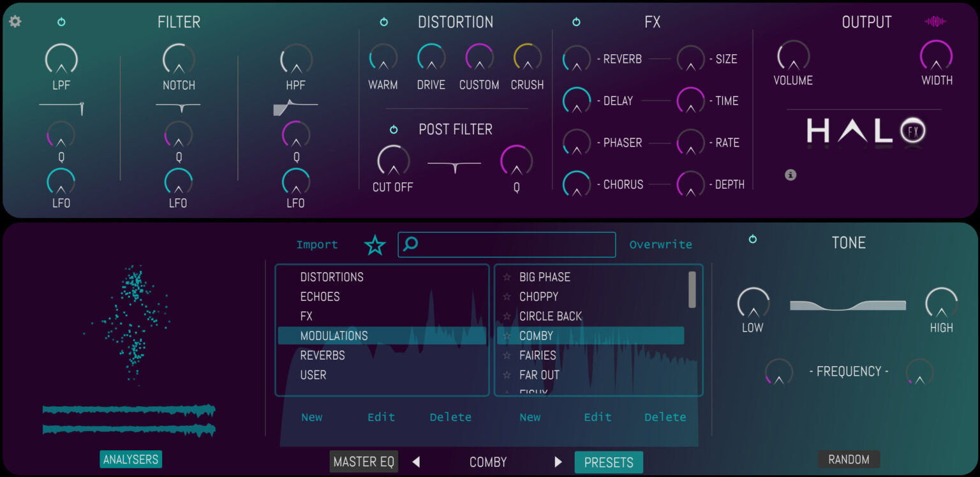Click the info icon below the HALO logo

click(790, 174)
